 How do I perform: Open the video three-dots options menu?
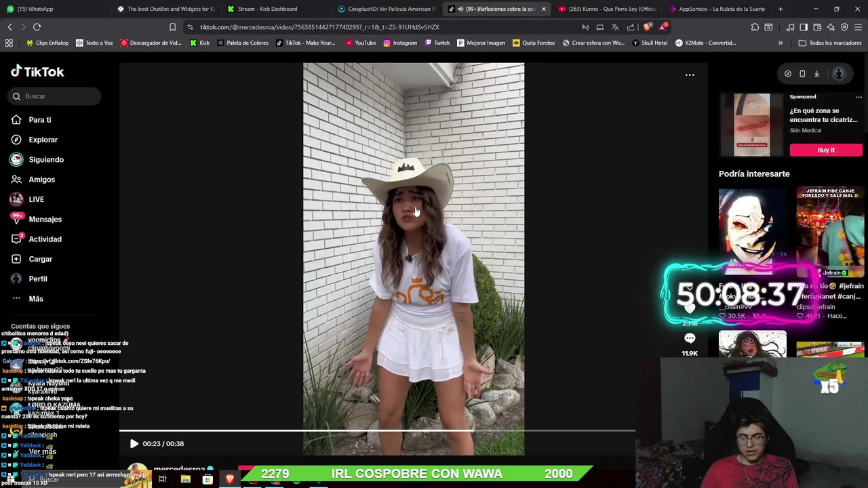pos(690,75)
